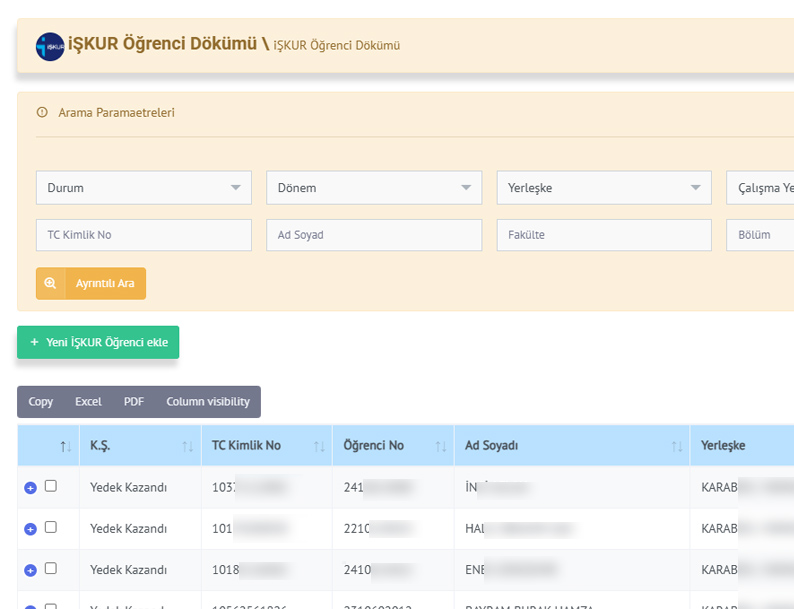The height and width of the screenshot is (609, 794).
Task: Click Yeni İŞKUR Öğrenci ekle button
Action: click(98, 342)
